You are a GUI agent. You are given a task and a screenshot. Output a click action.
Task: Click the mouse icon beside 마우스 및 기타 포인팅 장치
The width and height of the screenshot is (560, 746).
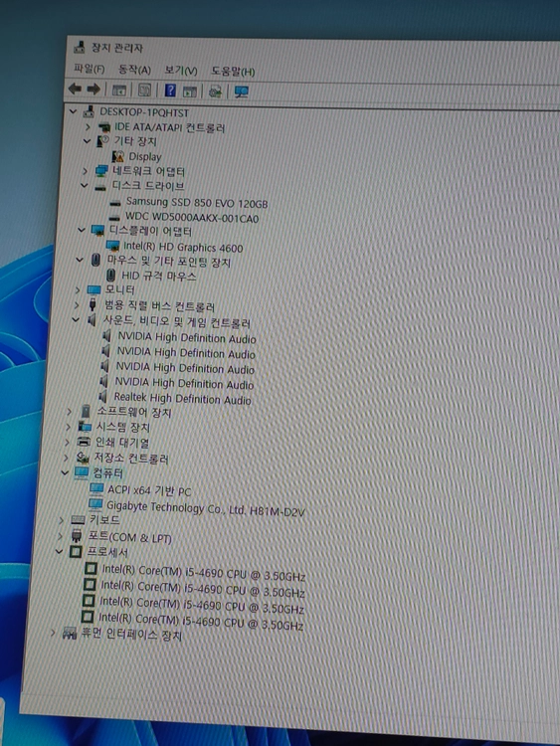click(x=95, y=260)
